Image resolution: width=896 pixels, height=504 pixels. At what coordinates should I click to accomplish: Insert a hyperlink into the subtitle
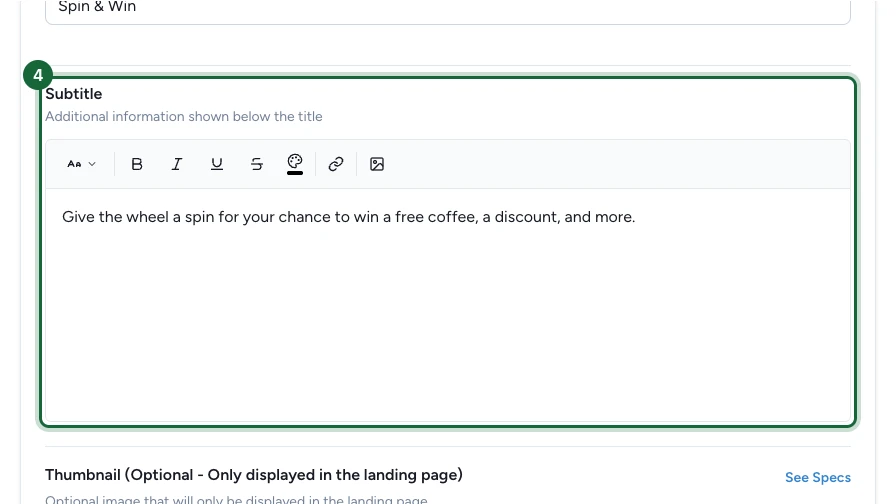click(x=336, y=165)
